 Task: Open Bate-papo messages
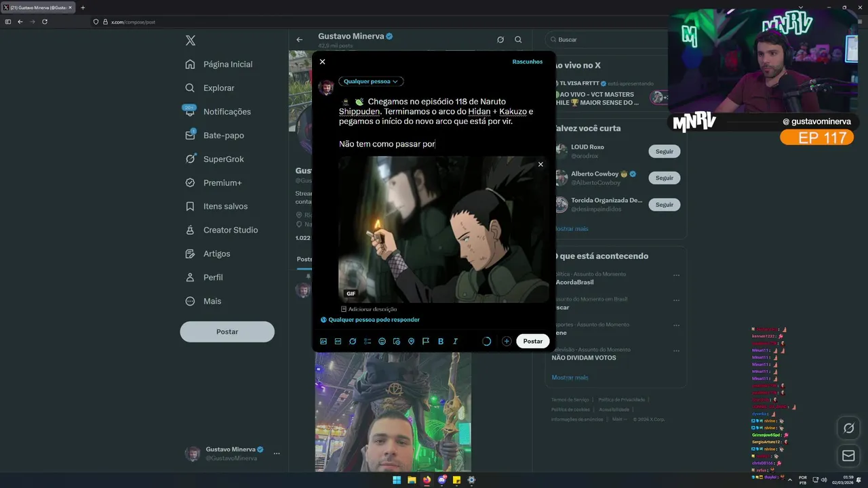click(x=214, y=136)
